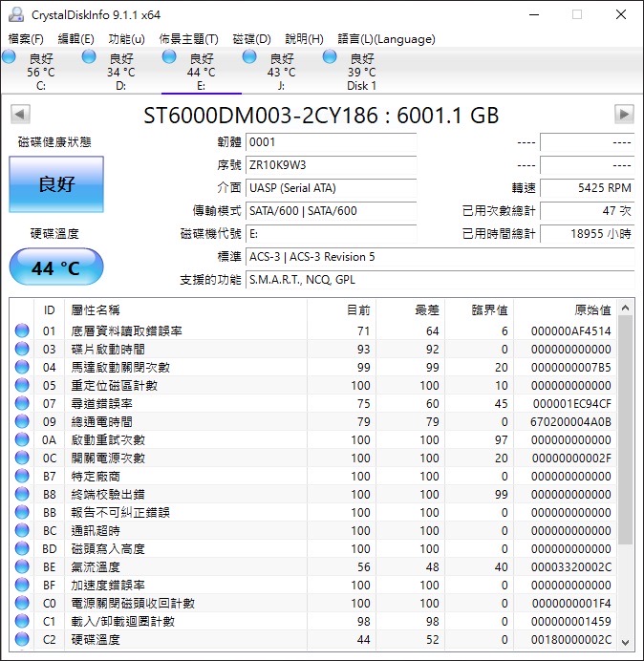644x661 pixels.
Task: Open the 檔案(F) menu
Action: pos(26,39)
